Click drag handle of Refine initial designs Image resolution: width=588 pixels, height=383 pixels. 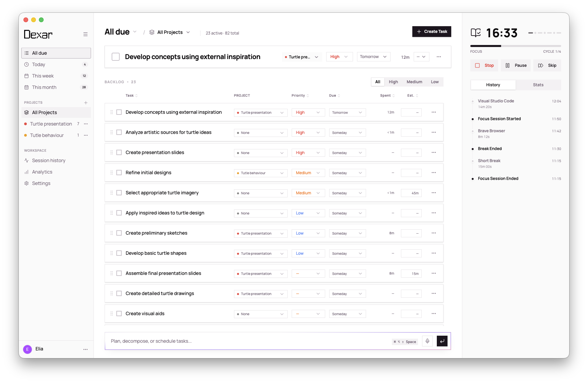tap(112, 173)
